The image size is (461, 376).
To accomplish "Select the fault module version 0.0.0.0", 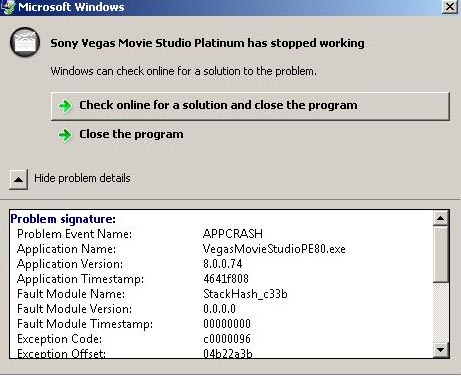I will pyautogui.click(x=219, y=309).
